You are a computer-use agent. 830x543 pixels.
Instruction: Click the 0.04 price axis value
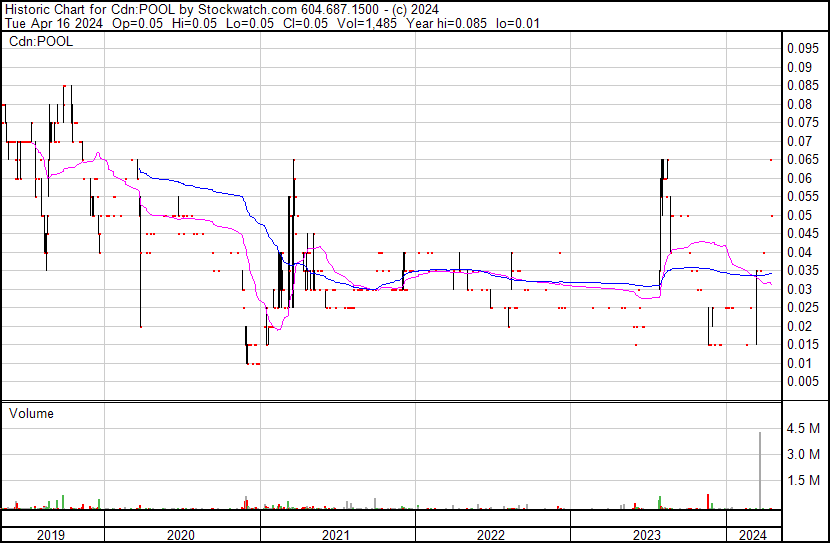pos(799,252)
